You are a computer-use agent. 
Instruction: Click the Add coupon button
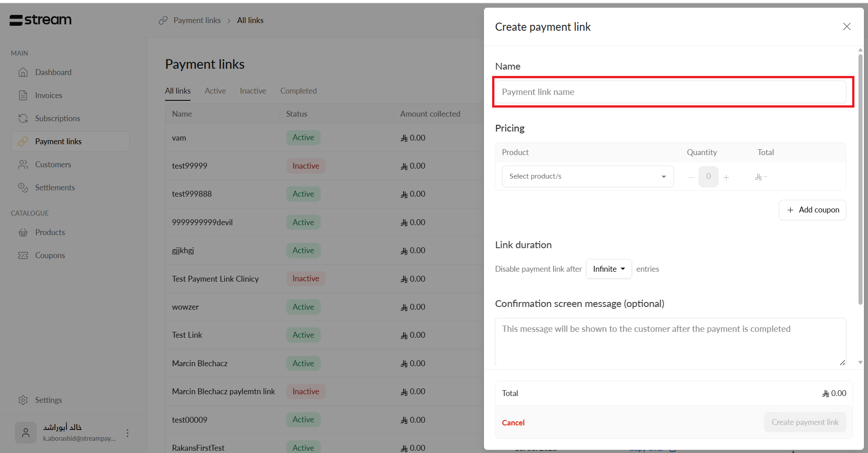tap(812, 210)
